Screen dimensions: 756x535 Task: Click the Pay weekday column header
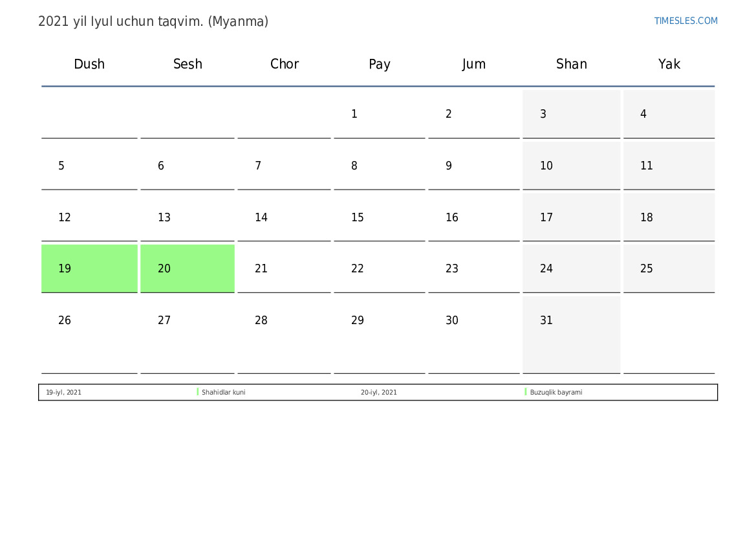tap(379, 64)
